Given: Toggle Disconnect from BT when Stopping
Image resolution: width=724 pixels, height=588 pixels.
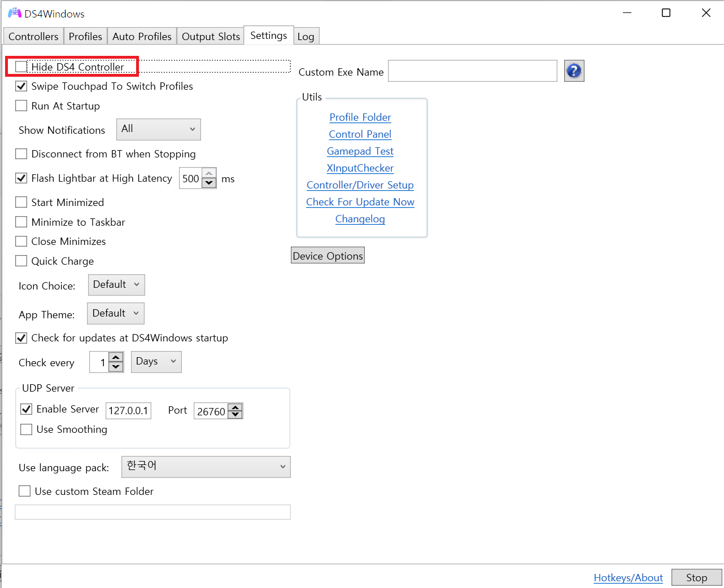Looking at the screenshot, I should pyautogui.click(x=21, y=154).
